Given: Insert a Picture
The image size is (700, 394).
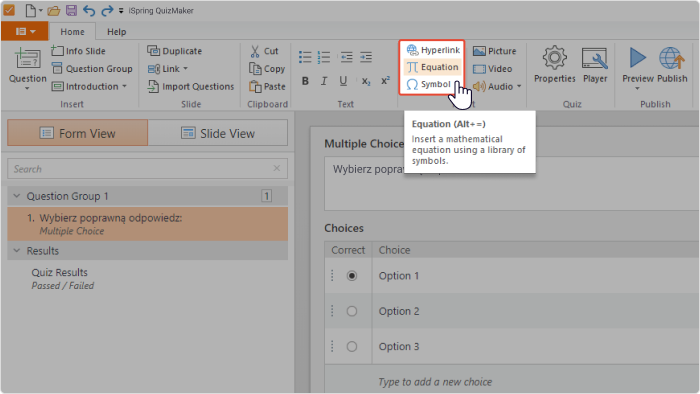Looking at the screenshot, I should click(495, 51).
